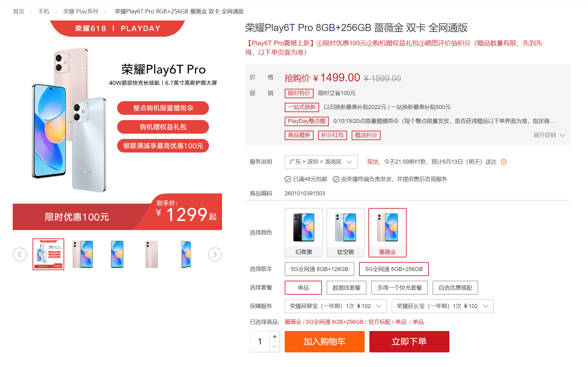This screenshot has height=367, width=588.
Task: Decrease quantity with the minus button
Action: point(275,347)
